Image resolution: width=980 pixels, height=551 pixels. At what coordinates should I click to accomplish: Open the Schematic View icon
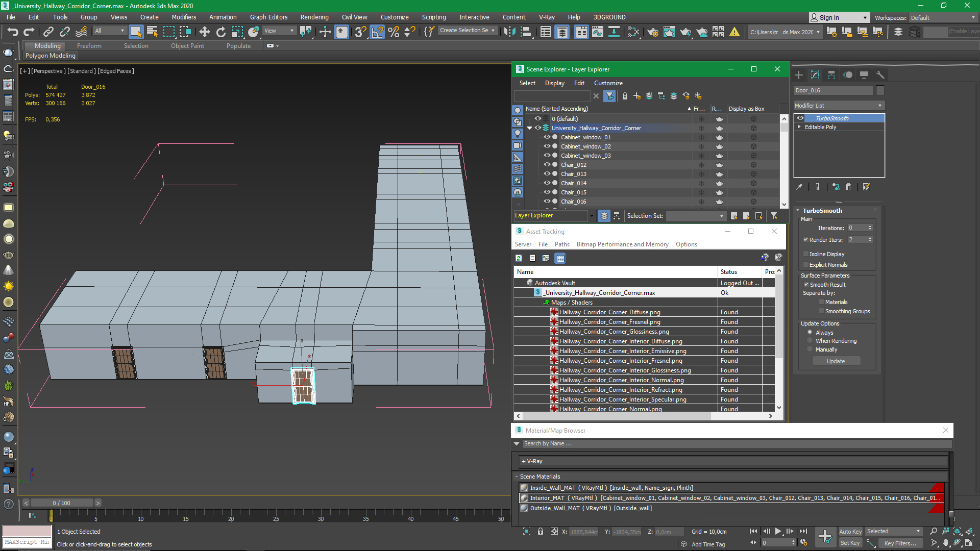[x=614, y=32]
